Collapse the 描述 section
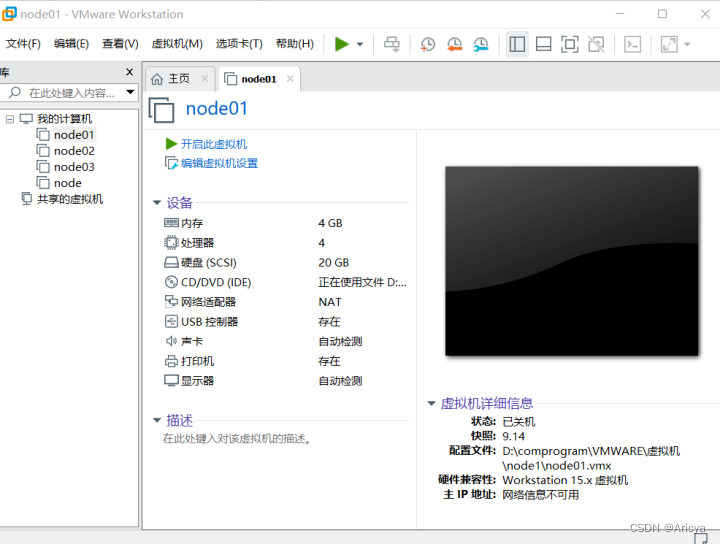The width and height of the screenshot is (720, 544). [x=157, y=420]
